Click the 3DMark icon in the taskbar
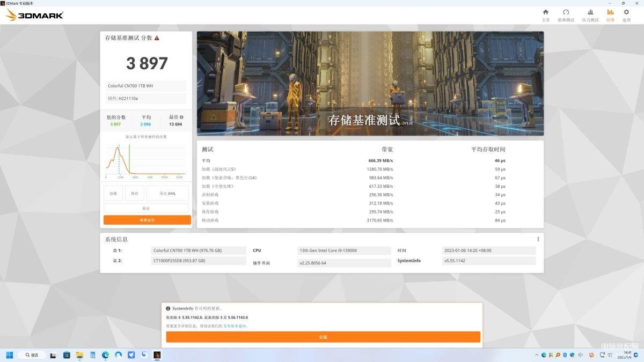This screenshot has width=644, height=362. click(x=157, y=354)
